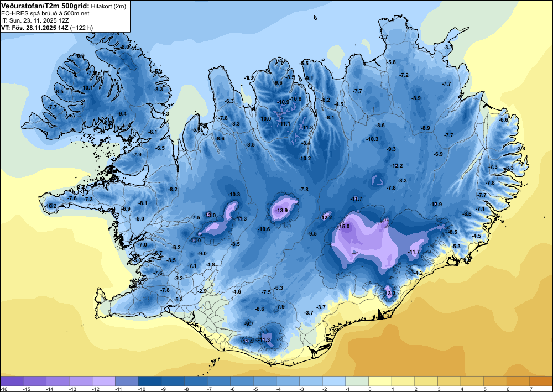Click the 'IT: Sun. 23. 11. 2025 12Z' line
This screenshot has width=553, height=392.
[35, 20]
